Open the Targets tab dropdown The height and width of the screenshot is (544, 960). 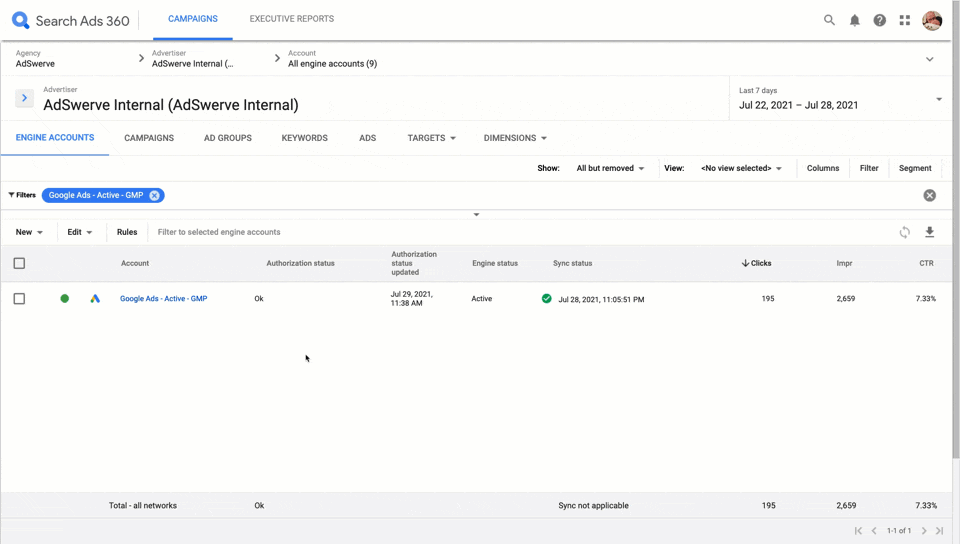tap(432, 138)
